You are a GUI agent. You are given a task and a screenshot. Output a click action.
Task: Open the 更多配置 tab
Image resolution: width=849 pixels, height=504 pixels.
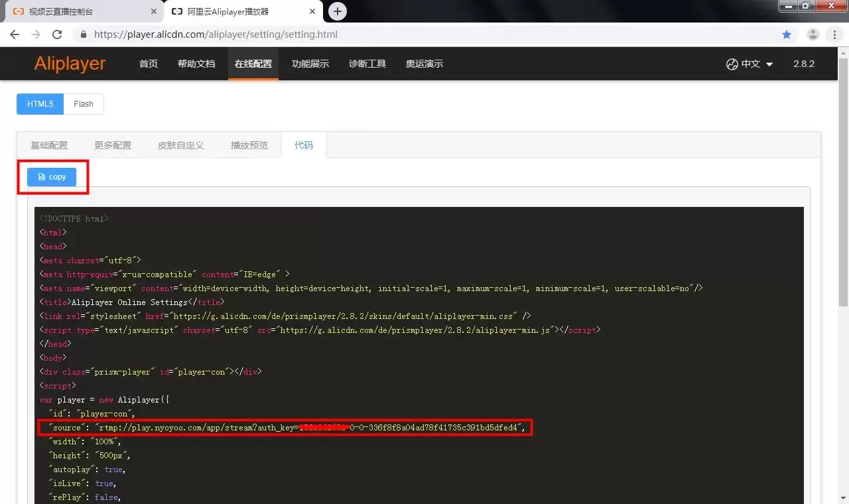[113, 145]
